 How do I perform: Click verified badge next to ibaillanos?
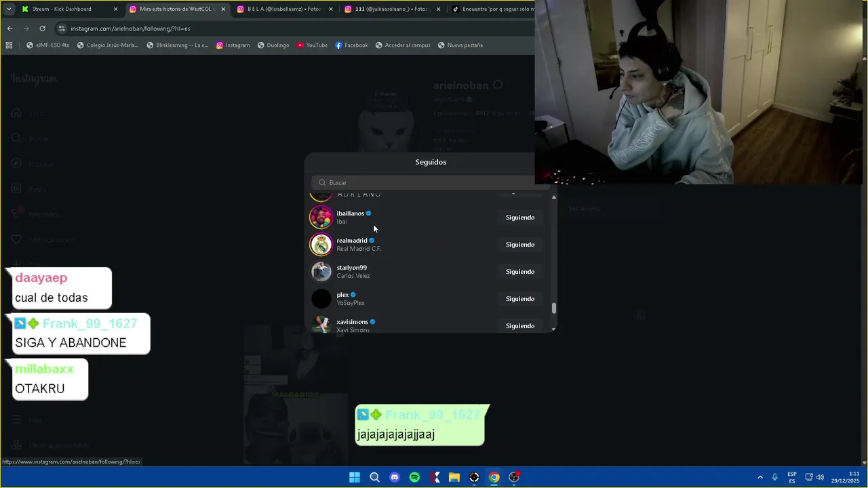point(369,213)
